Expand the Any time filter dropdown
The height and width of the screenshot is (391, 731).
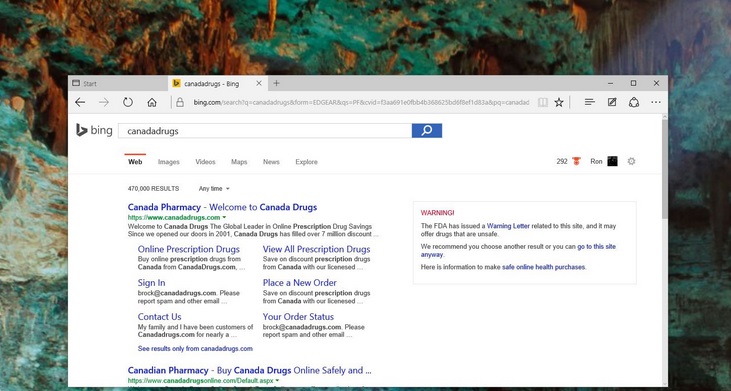pos(214,189)
